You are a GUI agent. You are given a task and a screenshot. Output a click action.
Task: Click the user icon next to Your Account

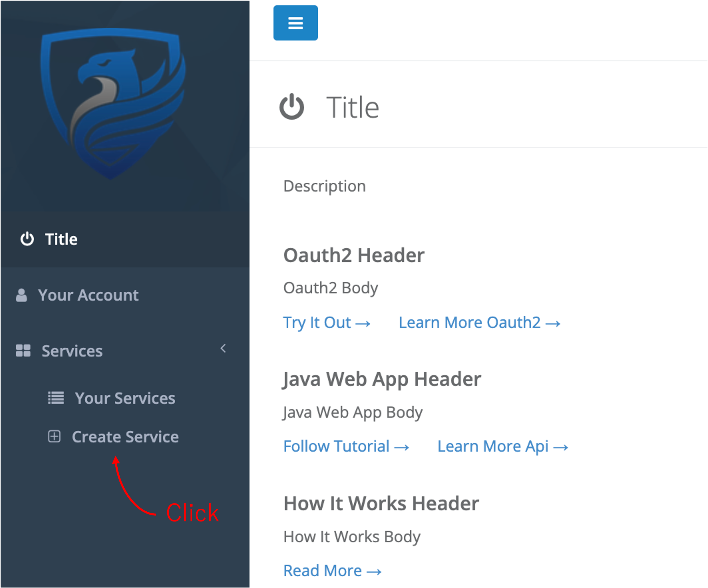coord(21,295)
